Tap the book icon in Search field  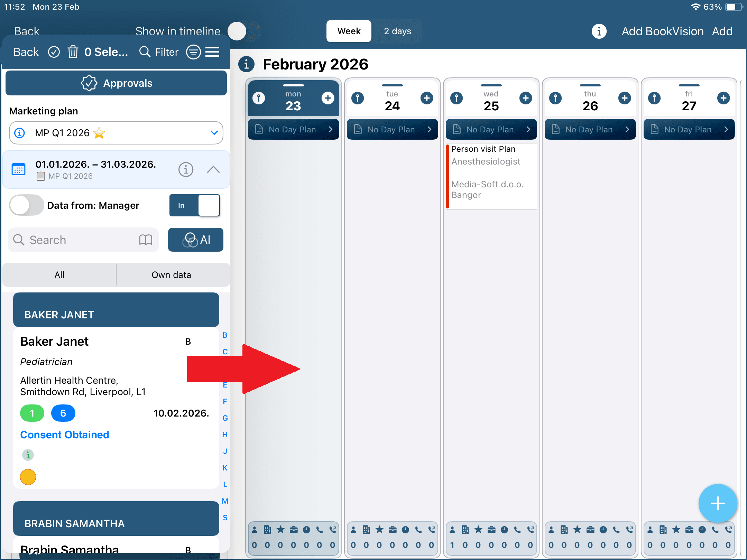(x=146, y=240)
